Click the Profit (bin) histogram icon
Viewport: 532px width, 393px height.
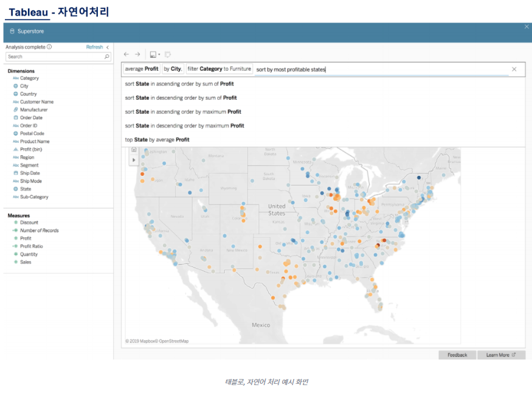16,149
